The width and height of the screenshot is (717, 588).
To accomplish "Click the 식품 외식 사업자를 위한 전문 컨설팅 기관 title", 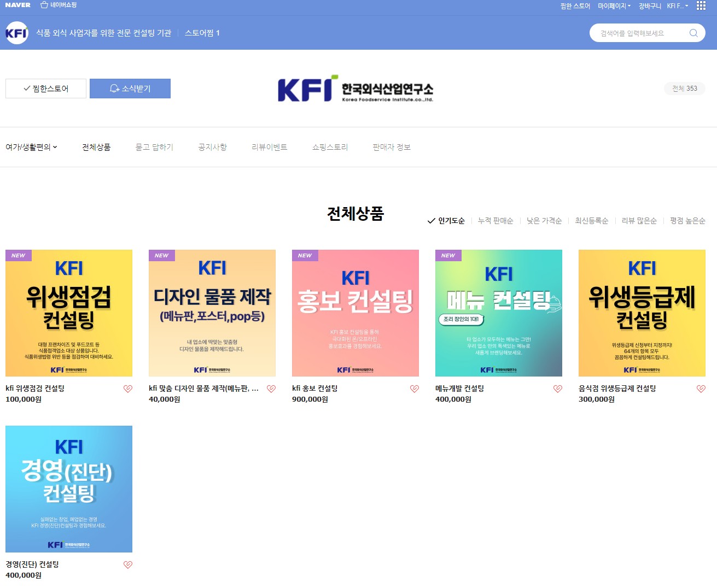I will [104, 33].
